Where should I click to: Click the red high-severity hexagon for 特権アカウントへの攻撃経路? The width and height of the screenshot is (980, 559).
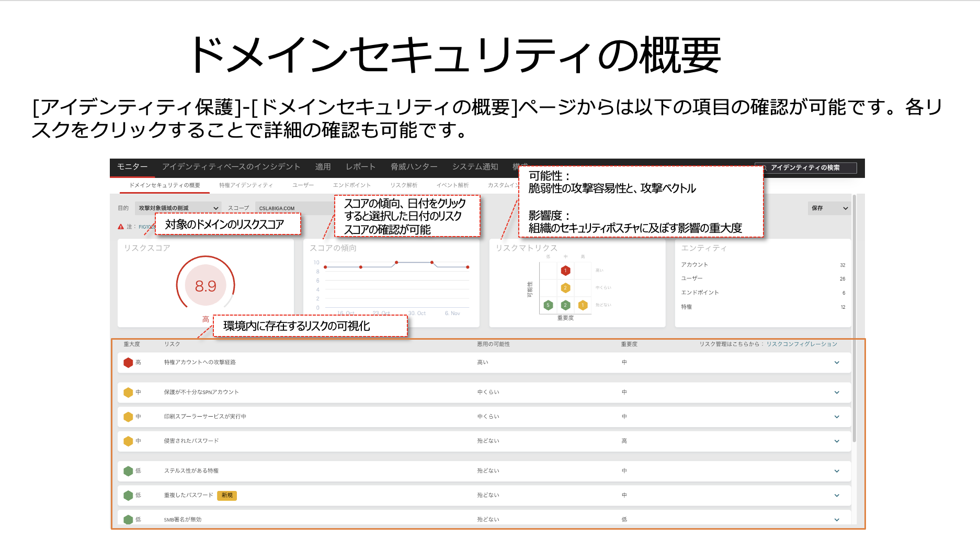[x=128, y=362]
